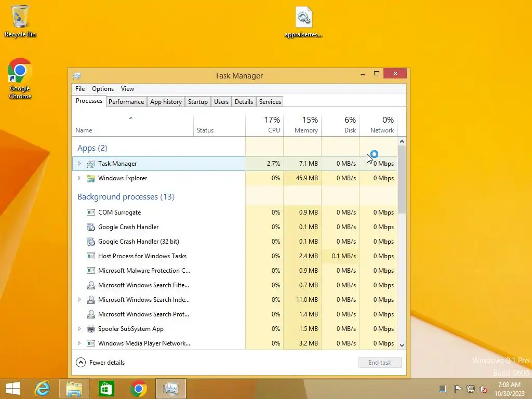Open File Explorer from the taskbar
532x399 pixels.
pos(74,389)
